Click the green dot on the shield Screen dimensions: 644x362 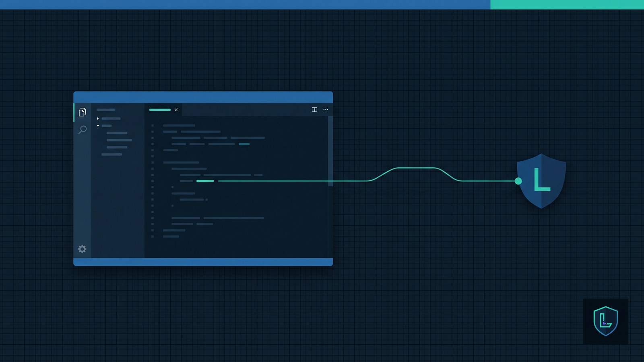tap(518, 181)
